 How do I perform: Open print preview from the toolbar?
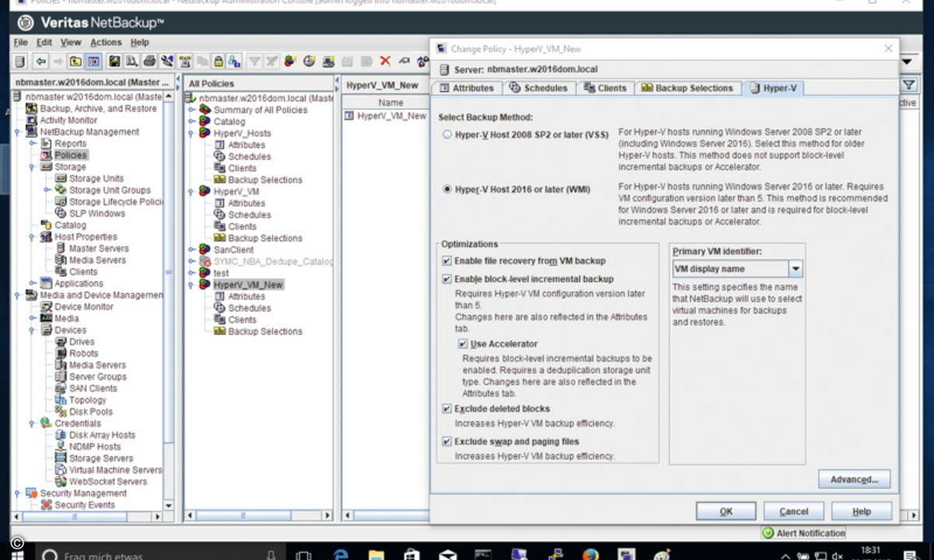coord(132,61)
